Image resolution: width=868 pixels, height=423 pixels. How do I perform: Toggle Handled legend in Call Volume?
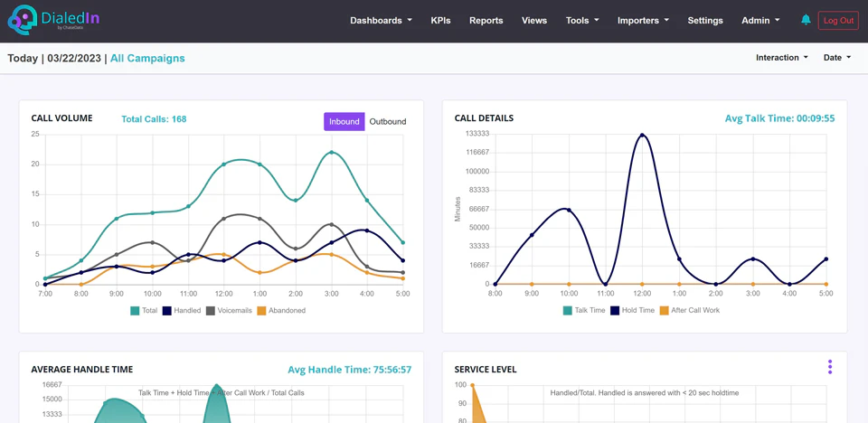tap(182, 311)
